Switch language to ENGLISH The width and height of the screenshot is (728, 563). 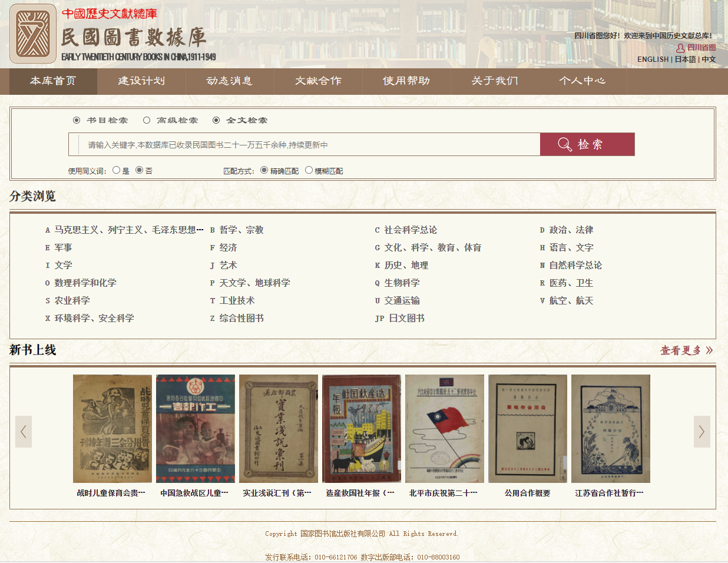653,59
